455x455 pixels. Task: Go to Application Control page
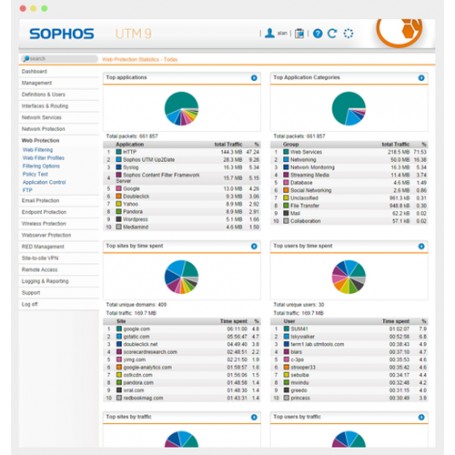[x=44, y=182]
